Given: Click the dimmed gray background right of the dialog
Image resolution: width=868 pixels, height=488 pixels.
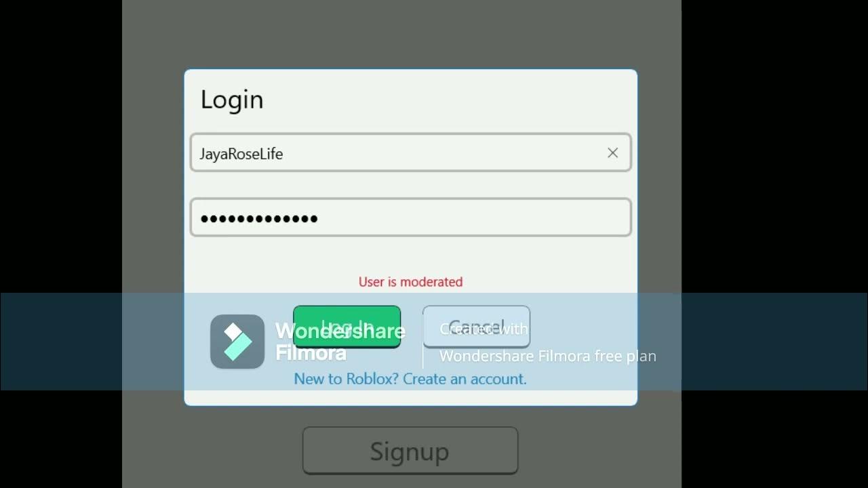Looking at the screenshot, I should [659, 169].
